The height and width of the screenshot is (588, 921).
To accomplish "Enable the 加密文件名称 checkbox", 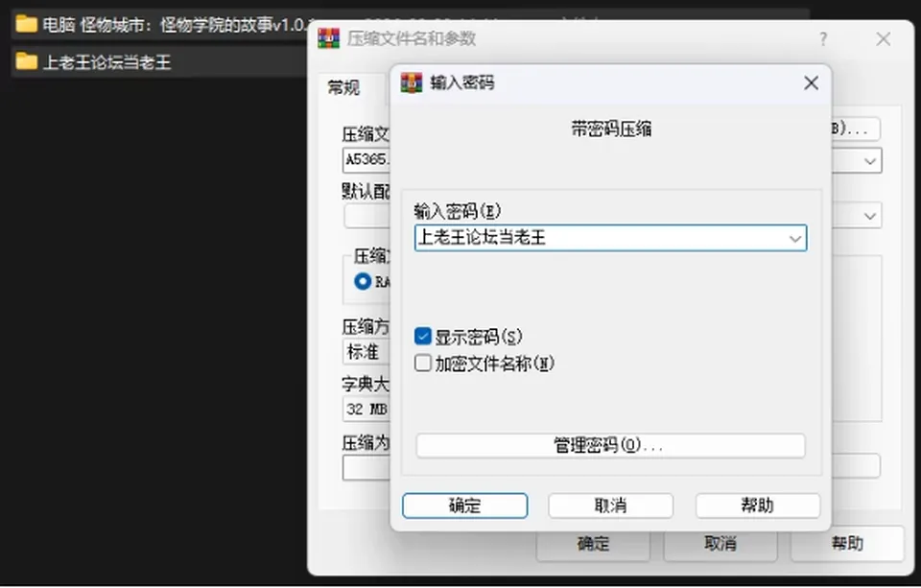I will (423, 363).
